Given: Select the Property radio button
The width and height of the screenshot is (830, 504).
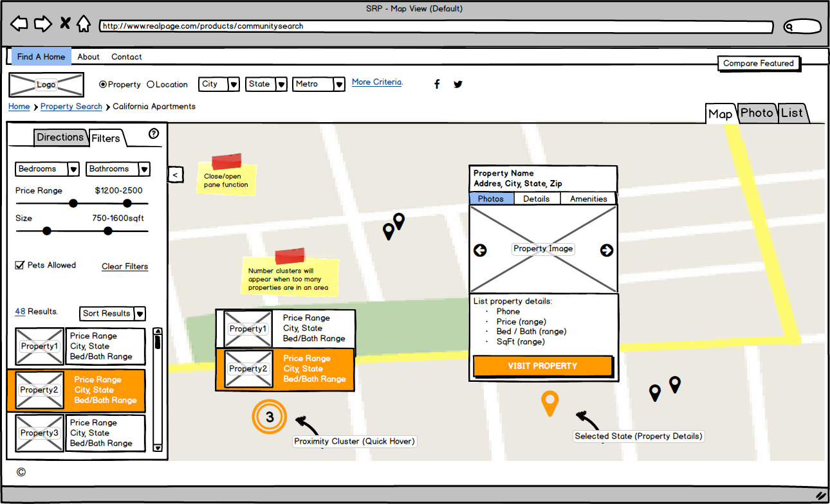Looking at the screenshot, I should tap(102, 84).
